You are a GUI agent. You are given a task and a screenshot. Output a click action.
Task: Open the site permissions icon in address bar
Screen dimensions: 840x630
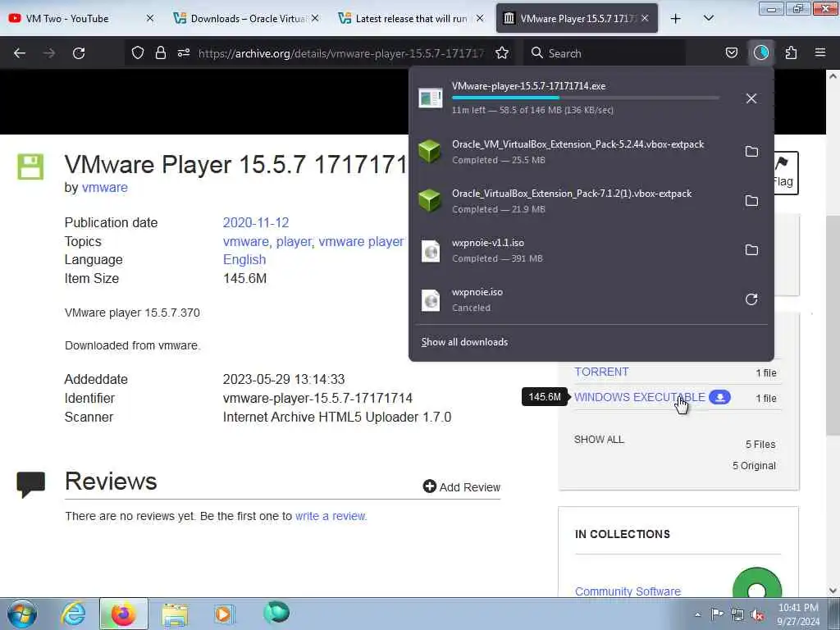click(183, 53)
